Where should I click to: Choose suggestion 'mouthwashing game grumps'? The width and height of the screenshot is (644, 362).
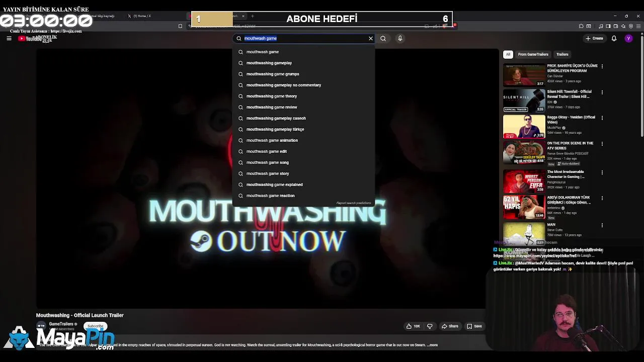click(303, 74)
